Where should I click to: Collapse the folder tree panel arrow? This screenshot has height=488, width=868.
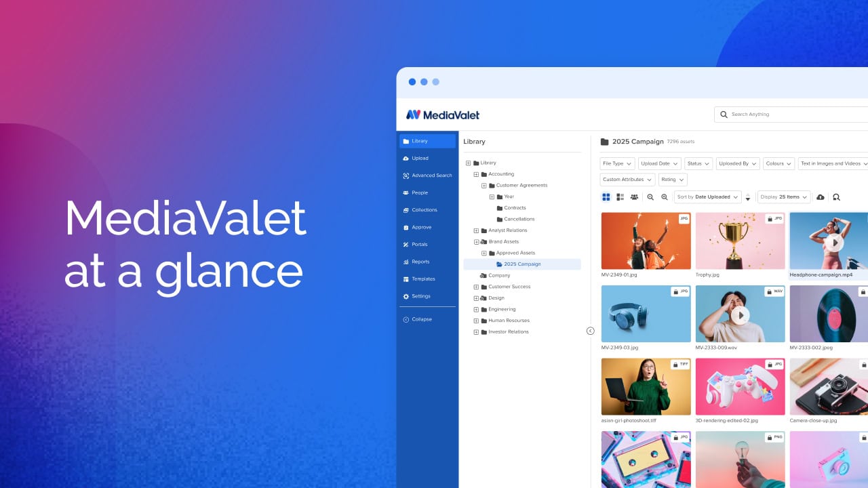pos(590,331)
